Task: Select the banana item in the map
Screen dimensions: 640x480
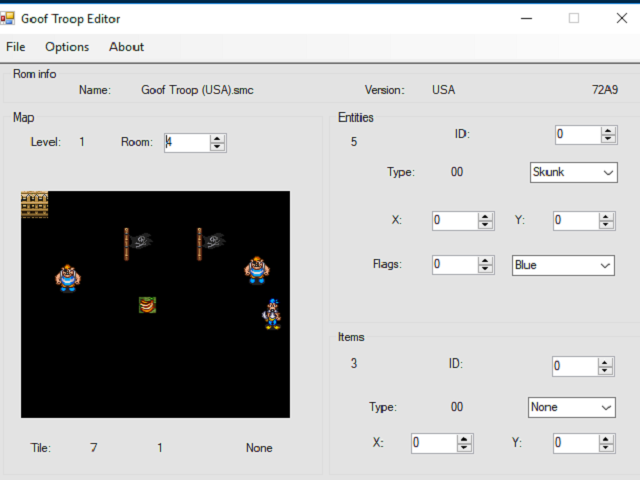Action: pos(147,305)
